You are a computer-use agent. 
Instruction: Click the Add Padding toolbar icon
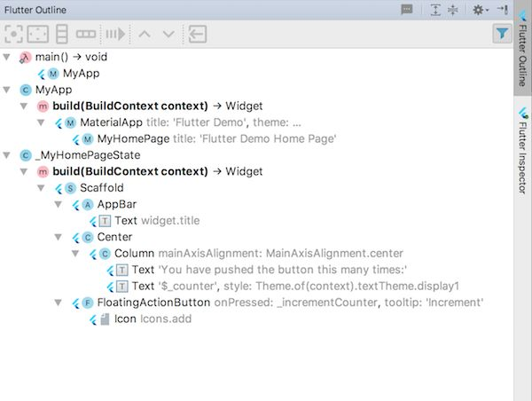click(37, 34)
